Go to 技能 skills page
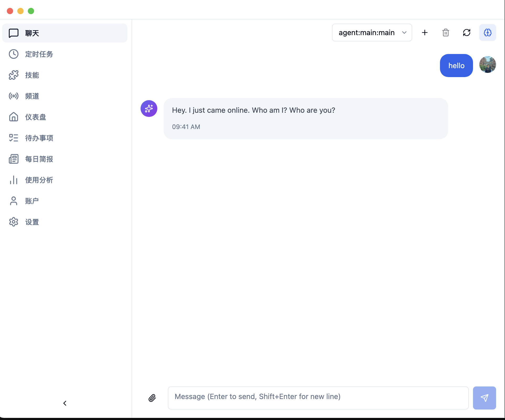The width and height of the screenshot is (505, 420). click(32, 75)
